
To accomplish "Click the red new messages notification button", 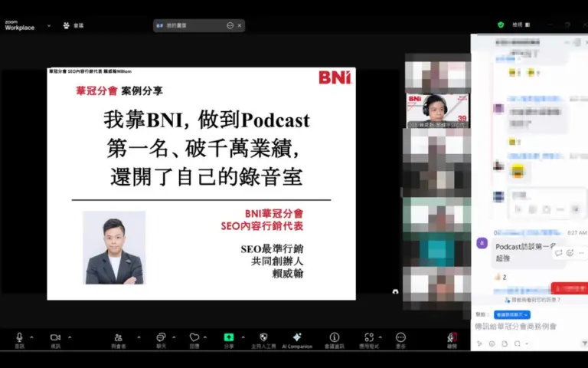I will (x=569, y=288).
